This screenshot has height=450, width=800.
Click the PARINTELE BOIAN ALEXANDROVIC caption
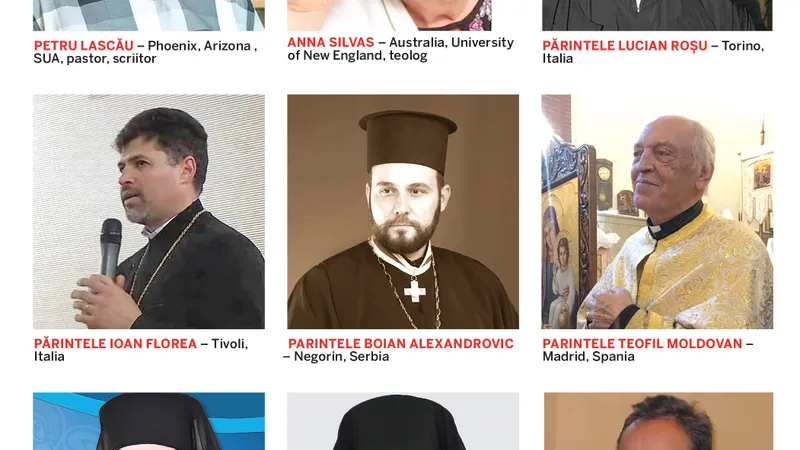(x=401, y=344)
